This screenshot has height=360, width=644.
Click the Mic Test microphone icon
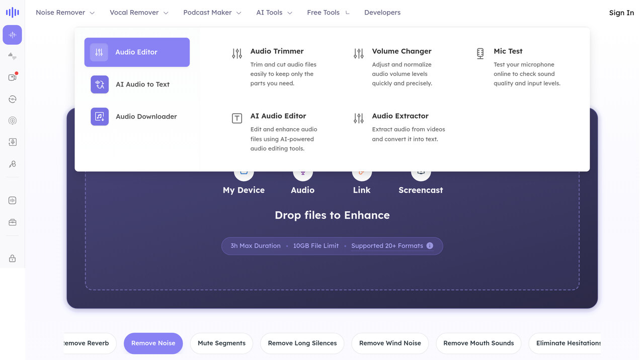[480, 53]
